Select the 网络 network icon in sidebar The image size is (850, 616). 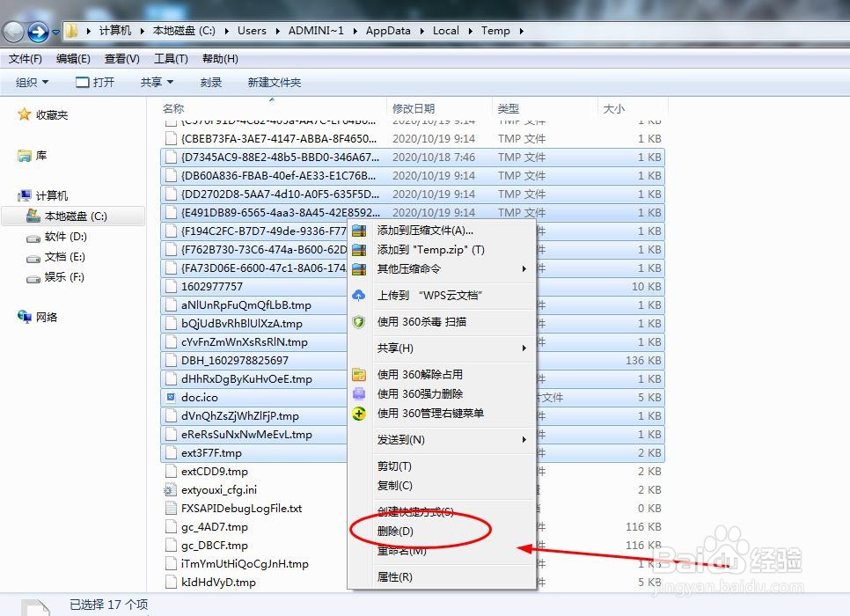(x=24, y=317)
